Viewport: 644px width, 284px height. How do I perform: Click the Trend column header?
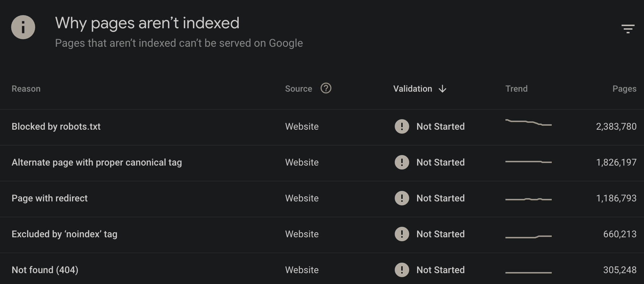coord(516,89)
